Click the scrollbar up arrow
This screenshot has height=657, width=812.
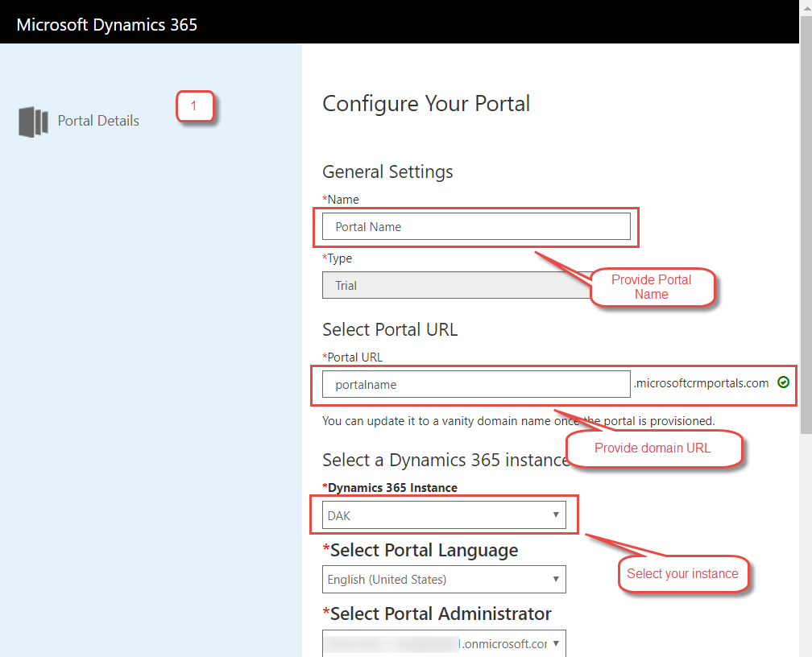(x=806, y=7)
